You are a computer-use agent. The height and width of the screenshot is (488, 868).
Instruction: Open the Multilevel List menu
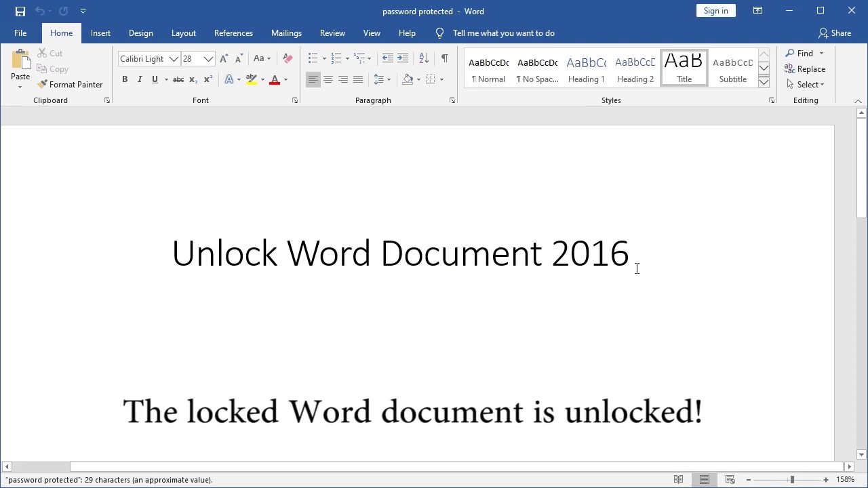coord(363,59)
